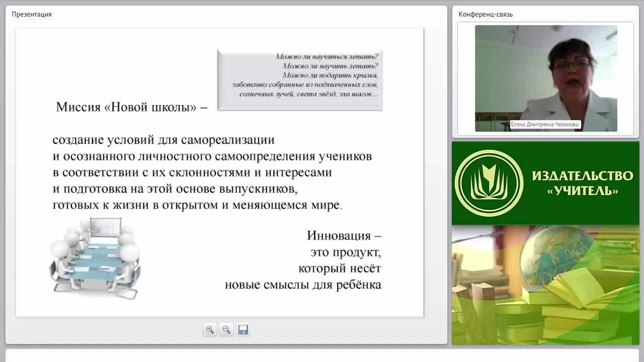Click the line готовых к жизни в открытом
Image resolution: width=644 pixels, height=362 pixels.
tap(197, 205)
